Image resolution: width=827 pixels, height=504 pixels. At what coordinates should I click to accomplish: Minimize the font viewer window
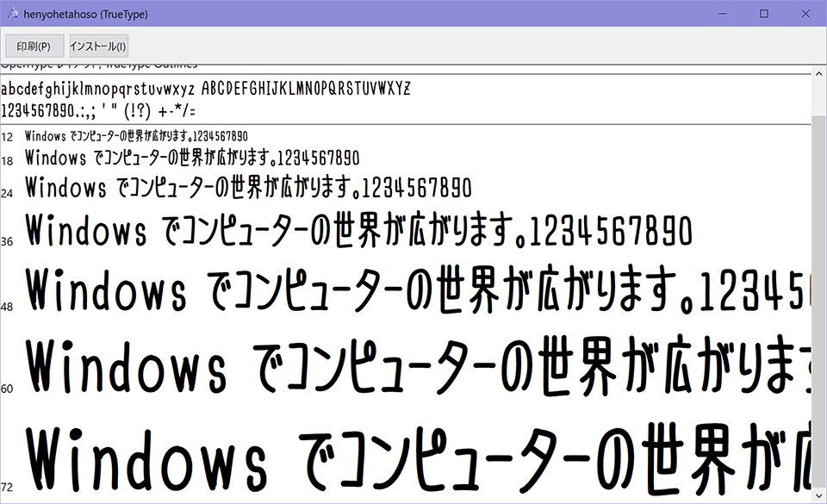pyautogui.click(x=723, y=14)
